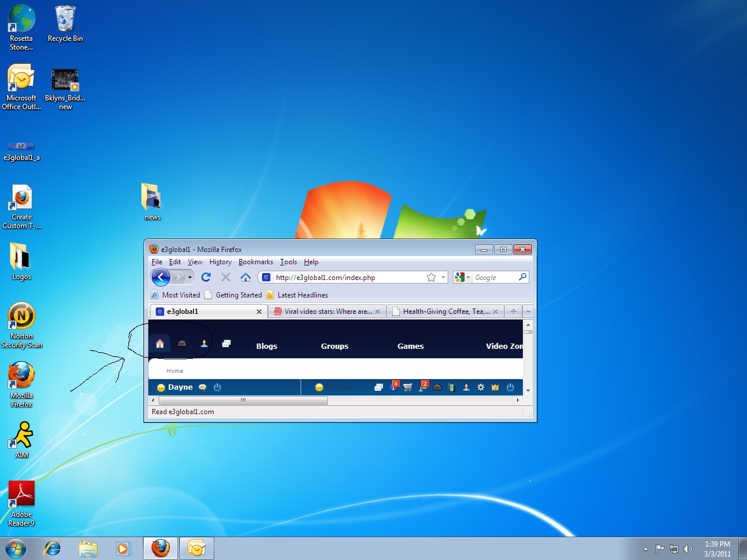Open the settings gear icon in bottom bar
Image resolution: width=747 pixels, height=560 pixels.
click(481, 387)
